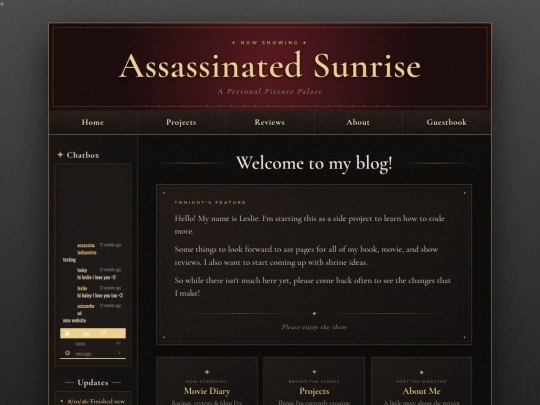Select the About tab in navigation bar
The width and height of the screenshot is (540, 405).
(x=358, y=122)
